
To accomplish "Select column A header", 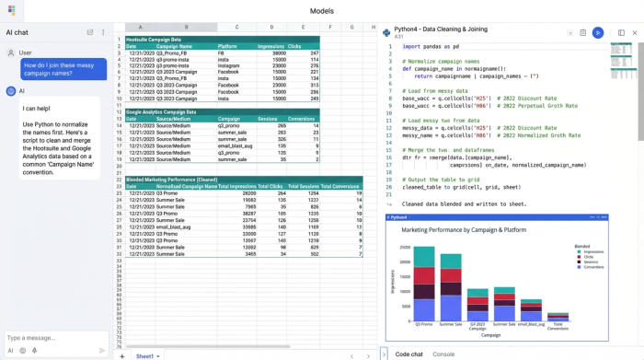I will [141, 27].
